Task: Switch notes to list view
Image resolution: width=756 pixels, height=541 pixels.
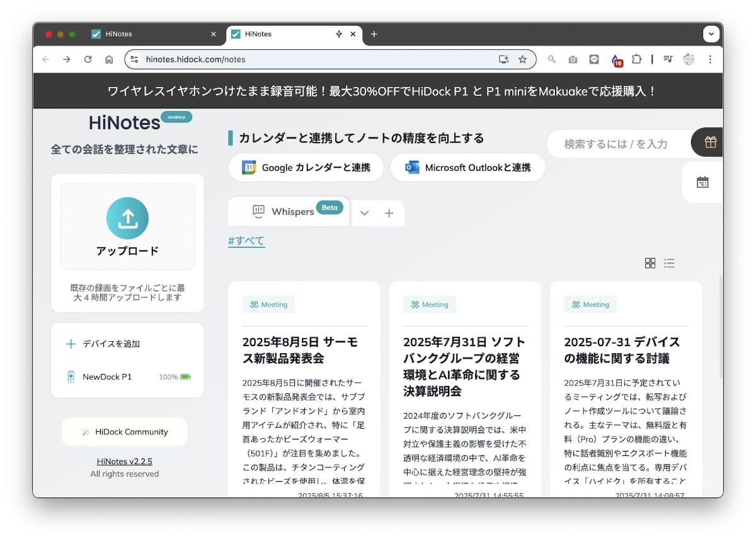Action: click(x=669, y=263)
